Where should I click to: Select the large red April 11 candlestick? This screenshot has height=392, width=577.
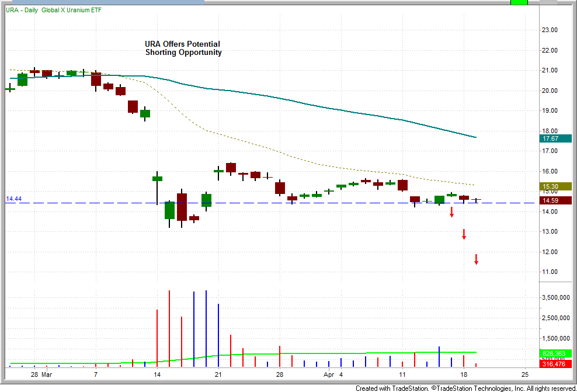point(402,185)
